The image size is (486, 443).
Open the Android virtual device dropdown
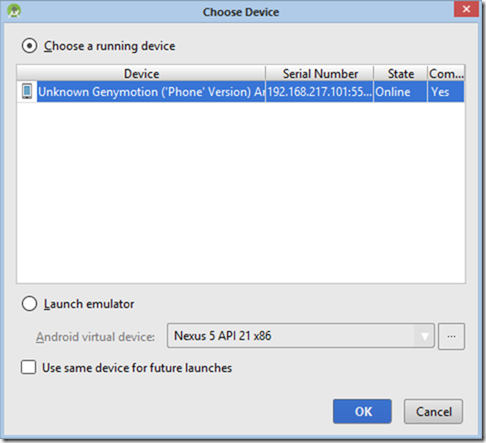pyautogui.click(x=301, y=336)
